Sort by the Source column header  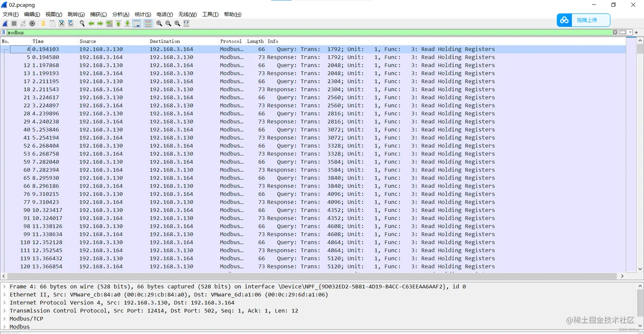[113, 41]
